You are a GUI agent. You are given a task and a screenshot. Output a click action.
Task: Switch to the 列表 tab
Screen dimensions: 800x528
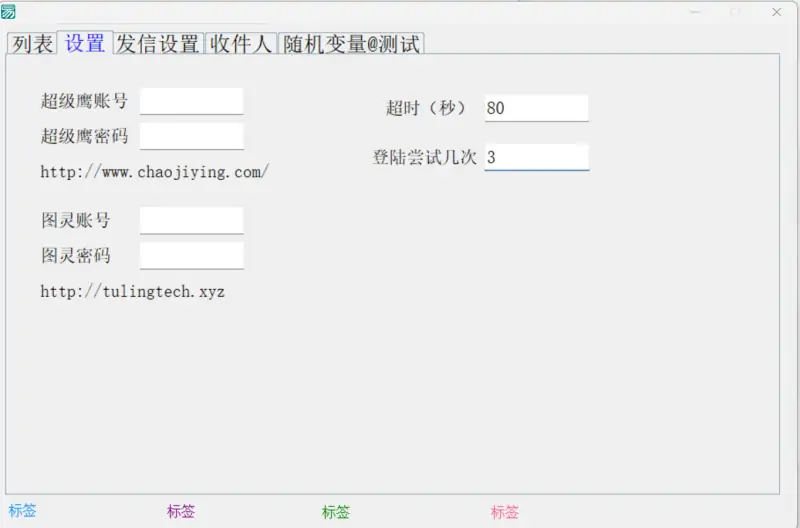(x=31, y=44)
